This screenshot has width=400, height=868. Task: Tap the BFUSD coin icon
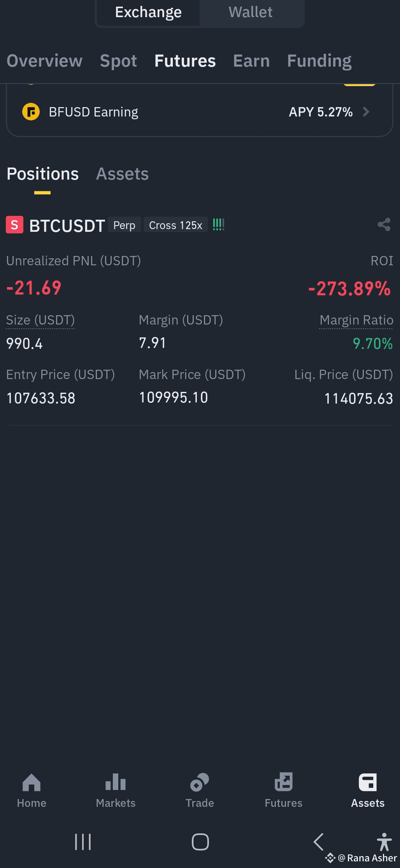tap(31, 112)
